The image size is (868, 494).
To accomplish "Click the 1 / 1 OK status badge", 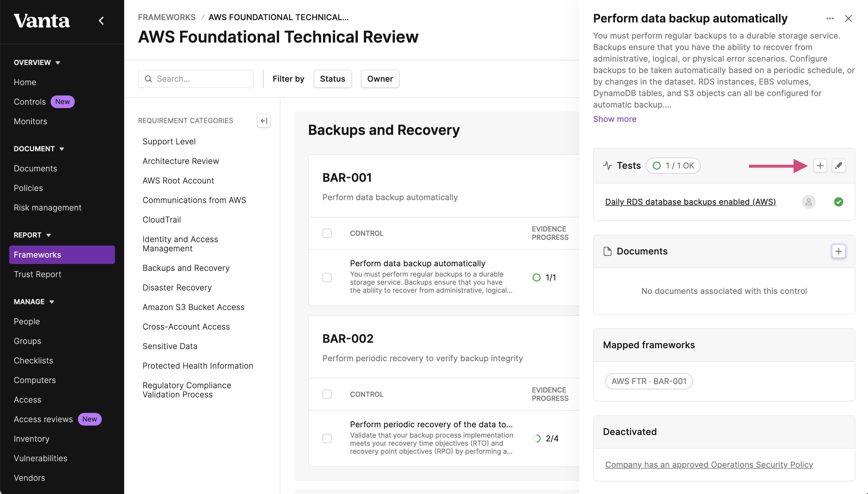I will tap(673, 166).
